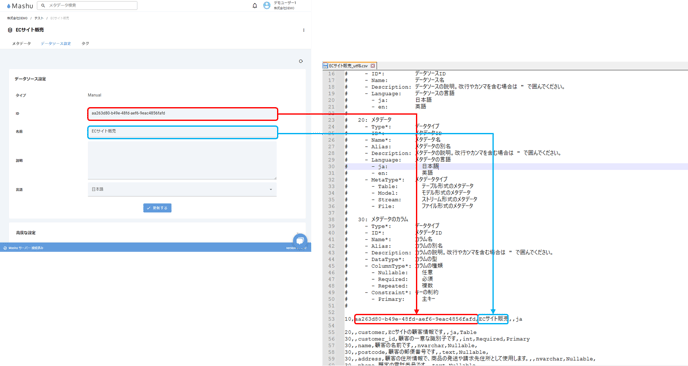Click the datasource icon beside the ECサイト販売 title
This screenshot has width=688, height=366.
[x=10, y=30]
